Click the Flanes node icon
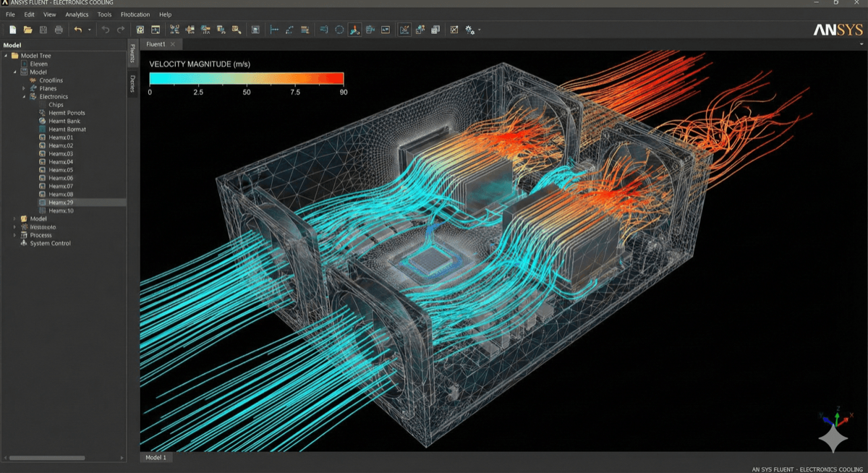 [33, 88]
